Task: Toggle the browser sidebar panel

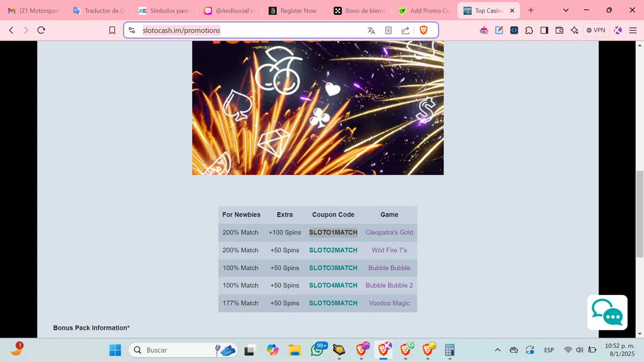Action: point(544,30)
